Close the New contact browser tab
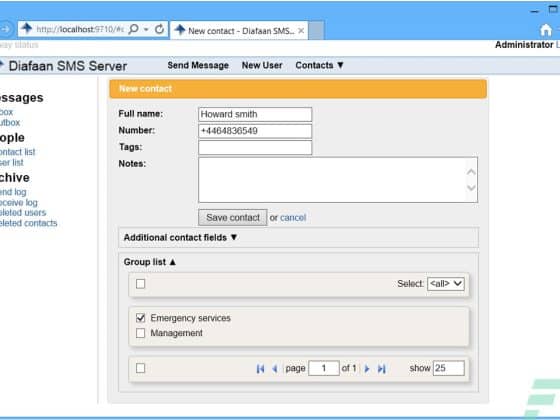This screenshot has height=420, width=560. point(301,31)
